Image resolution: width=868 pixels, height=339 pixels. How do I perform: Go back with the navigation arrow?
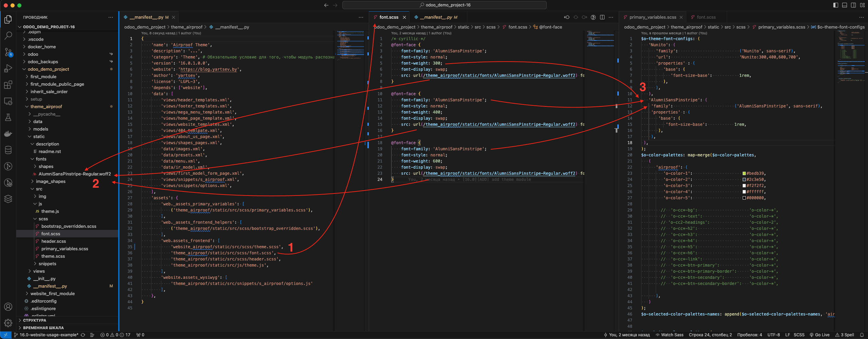(326, 5)
